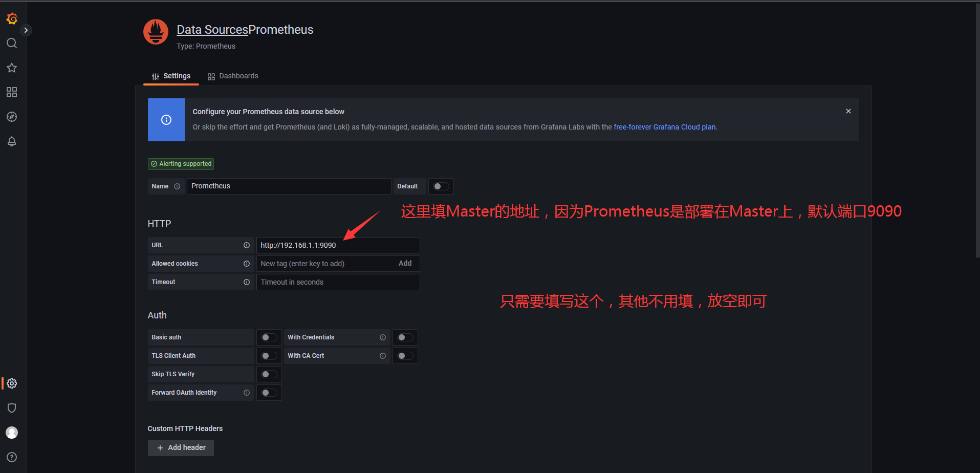Toggle the Basic auth switch
This screenshot has width=980, height=473.
[269, 337]
